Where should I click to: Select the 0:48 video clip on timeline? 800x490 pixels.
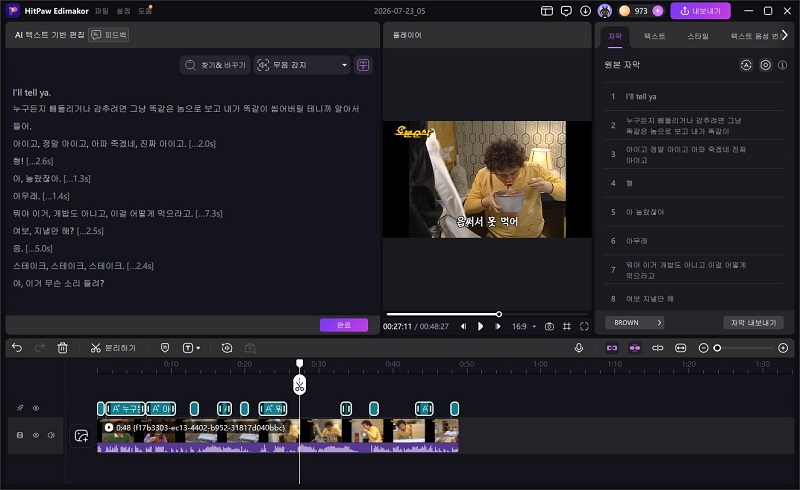coord(278,435)
